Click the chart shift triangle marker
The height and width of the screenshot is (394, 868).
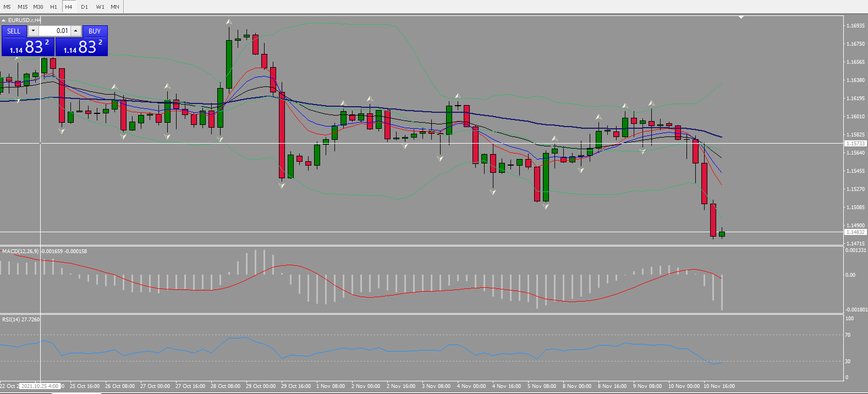point(741,17)
